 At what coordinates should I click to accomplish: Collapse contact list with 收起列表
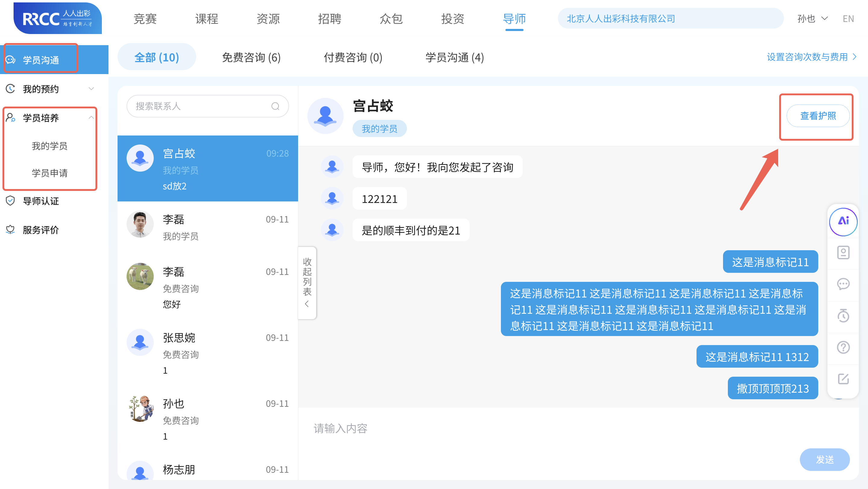point(307,283)
